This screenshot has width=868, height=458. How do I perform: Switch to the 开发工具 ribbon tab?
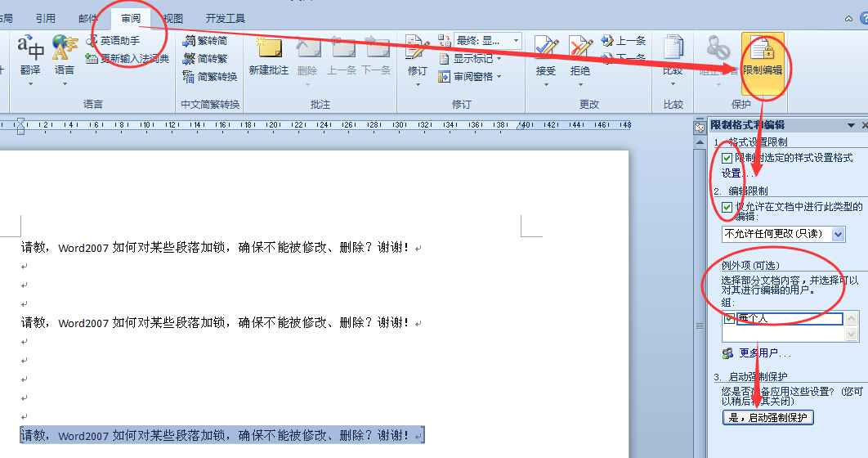pyautogui.click(x=226, y=18)
